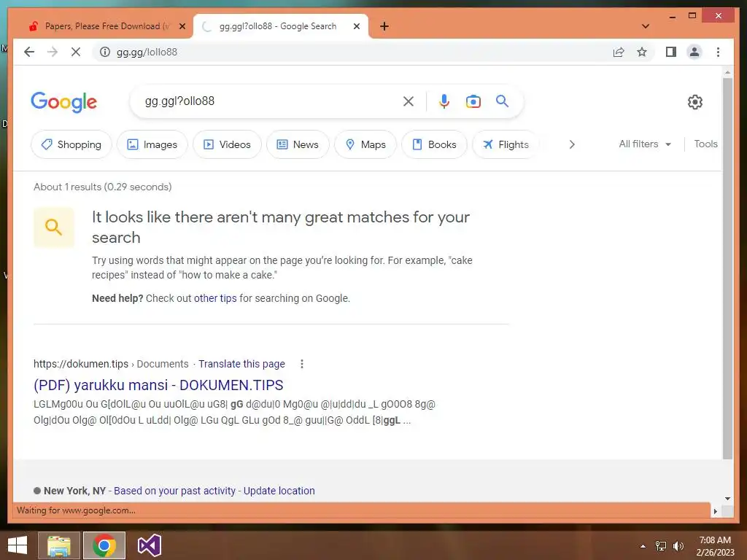Close the Google Search tab

pos(356,26)
